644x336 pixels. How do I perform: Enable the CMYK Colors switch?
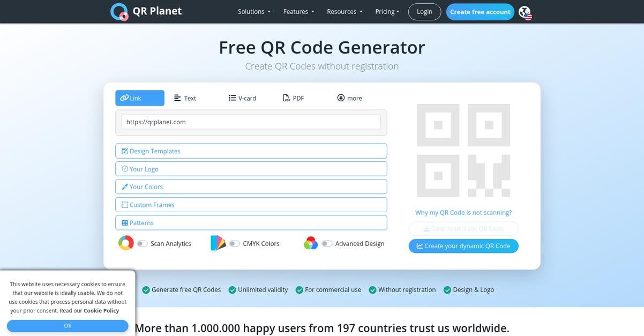coord(235,243)
